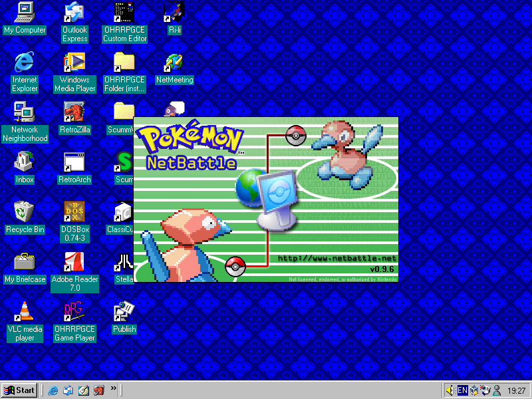
Task: Click the 19:27 taskbar clock
Action: click(516, 391)
